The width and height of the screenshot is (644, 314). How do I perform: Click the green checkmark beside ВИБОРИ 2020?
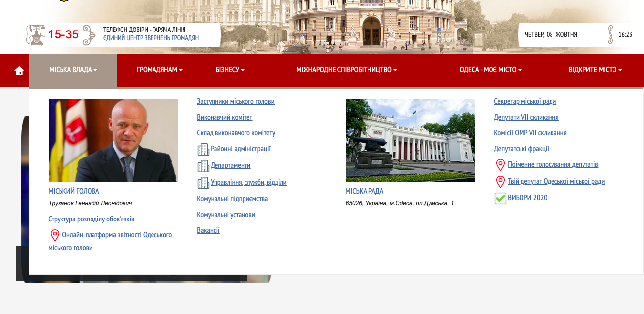[500, 198]
